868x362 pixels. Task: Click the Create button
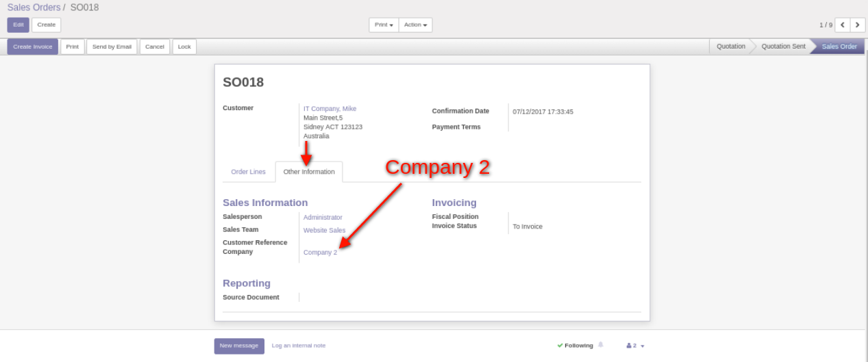pos(46,25)
